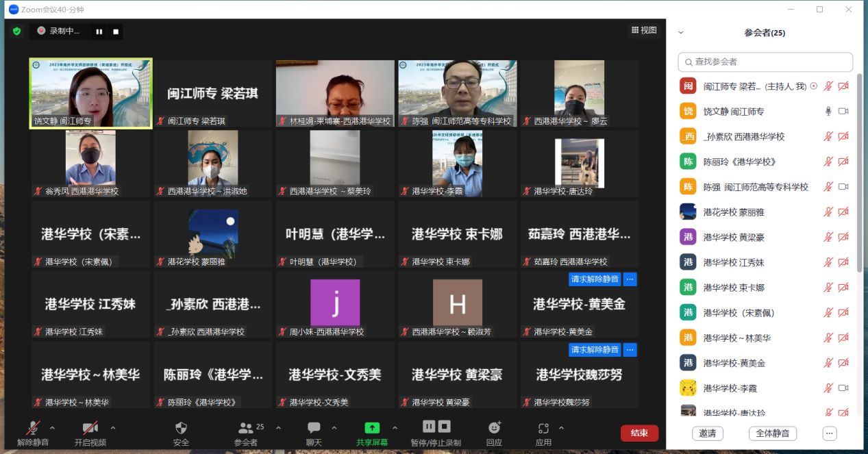Screen dimensions: 868x454
Task: Open the 聊天 chat icon
Action: click(x=314, y=428)
